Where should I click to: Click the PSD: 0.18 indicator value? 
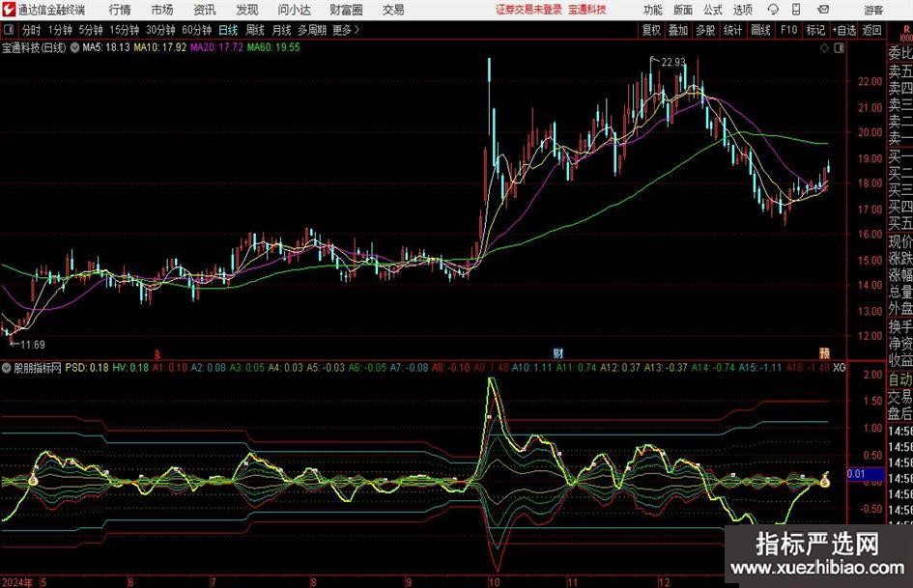click(x=87, y=368)
